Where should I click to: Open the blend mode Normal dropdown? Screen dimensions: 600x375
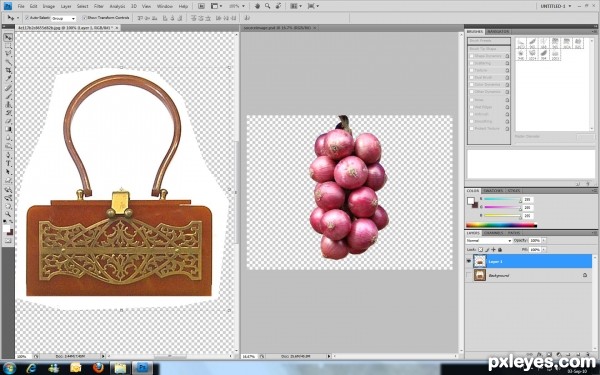coord(489,241)
